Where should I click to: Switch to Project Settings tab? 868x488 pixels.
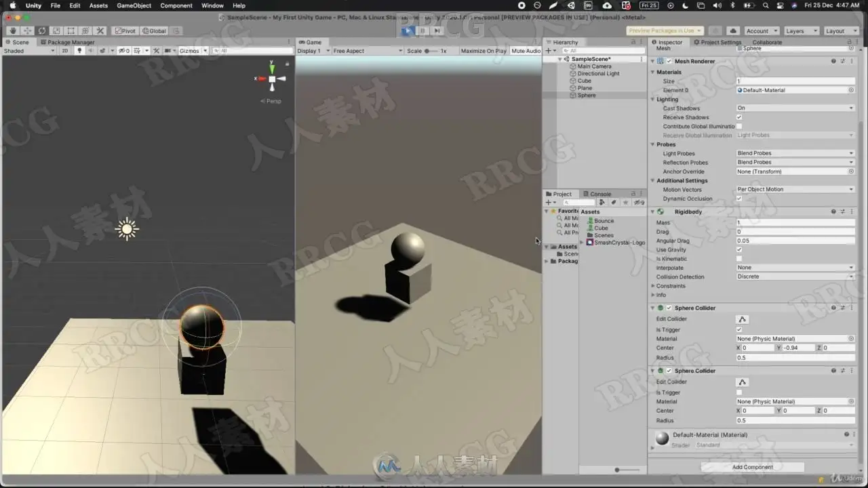tap(717, 42)
